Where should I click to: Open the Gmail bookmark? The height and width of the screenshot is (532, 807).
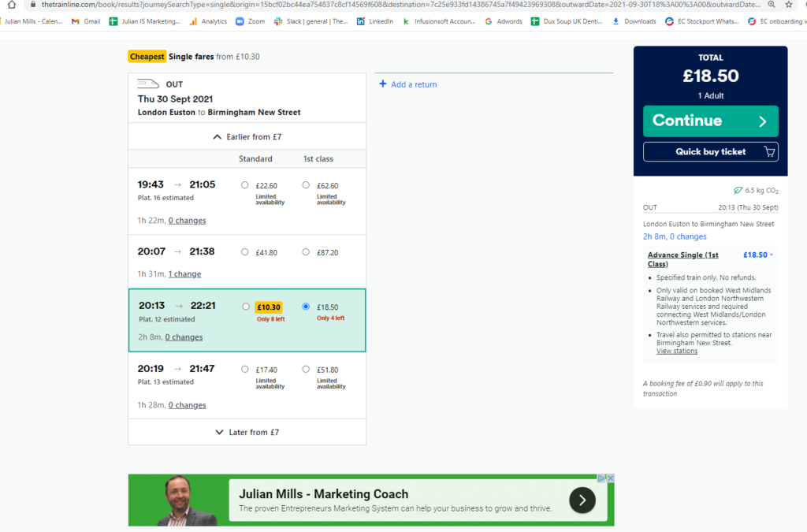(x=86, y=21)
